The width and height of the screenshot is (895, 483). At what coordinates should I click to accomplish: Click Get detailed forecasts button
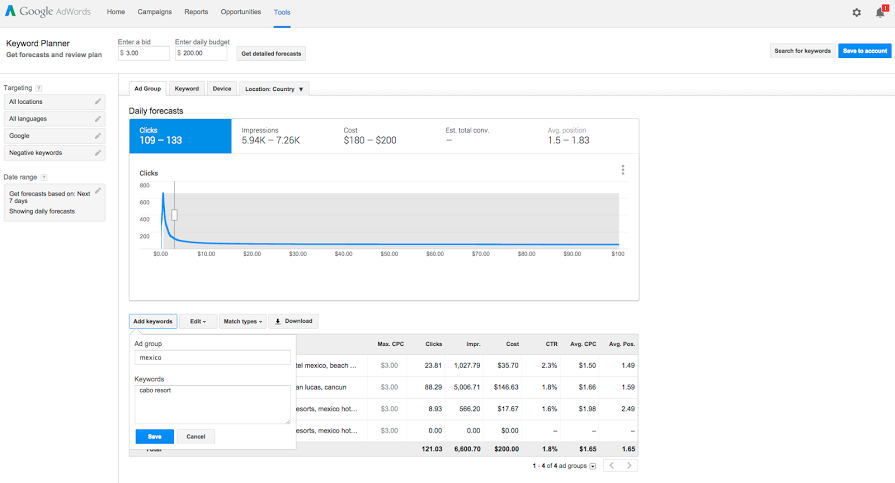(271, 53)
